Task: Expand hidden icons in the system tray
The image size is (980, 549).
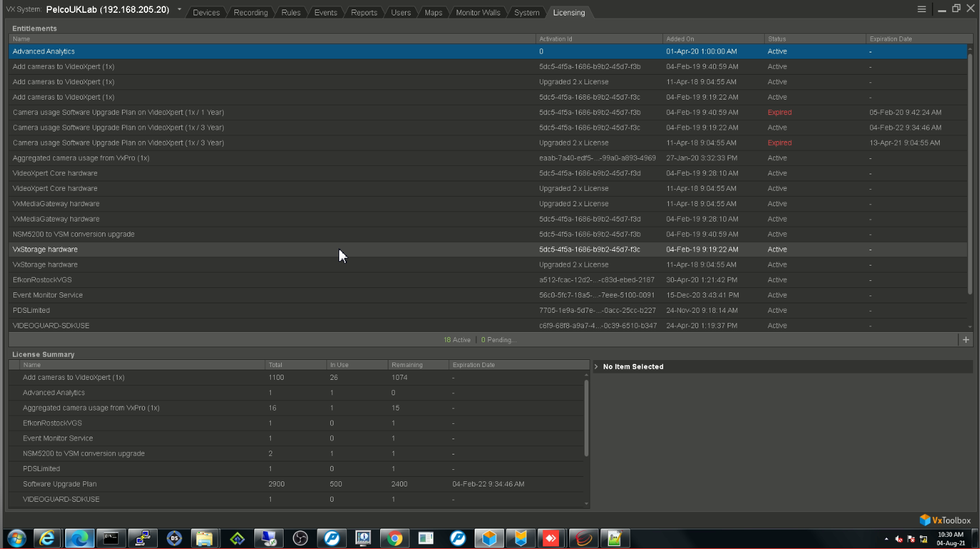Action: tap(887, 539)
